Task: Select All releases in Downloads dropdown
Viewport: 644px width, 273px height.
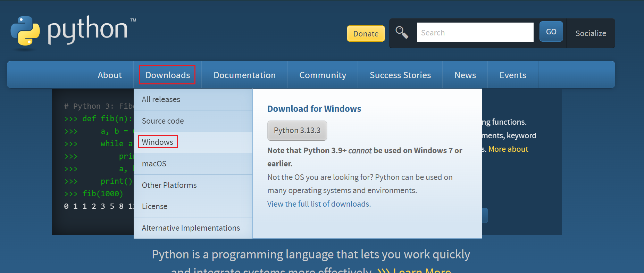Action: pos(193,99)
